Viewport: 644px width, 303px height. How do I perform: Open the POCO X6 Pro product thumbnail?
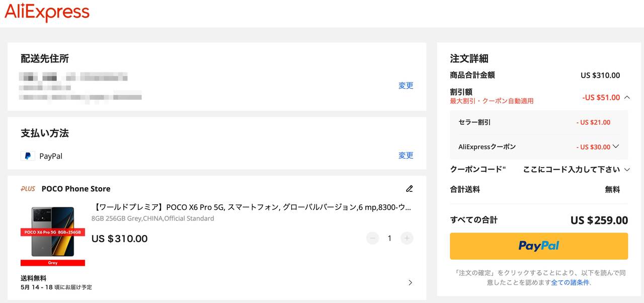pos(53,234)
